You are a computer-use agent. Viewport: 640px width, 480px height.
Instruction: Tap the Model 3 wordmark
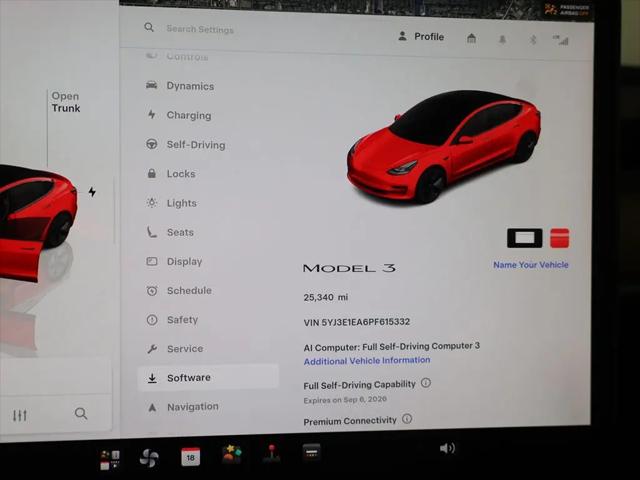point(349,268)
